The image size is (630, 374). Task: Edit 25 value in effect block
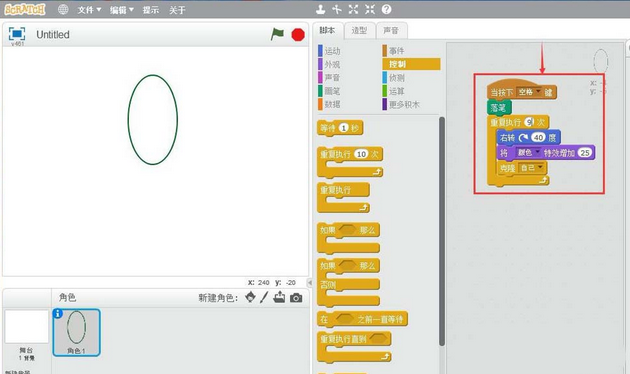tap(585, 153)
